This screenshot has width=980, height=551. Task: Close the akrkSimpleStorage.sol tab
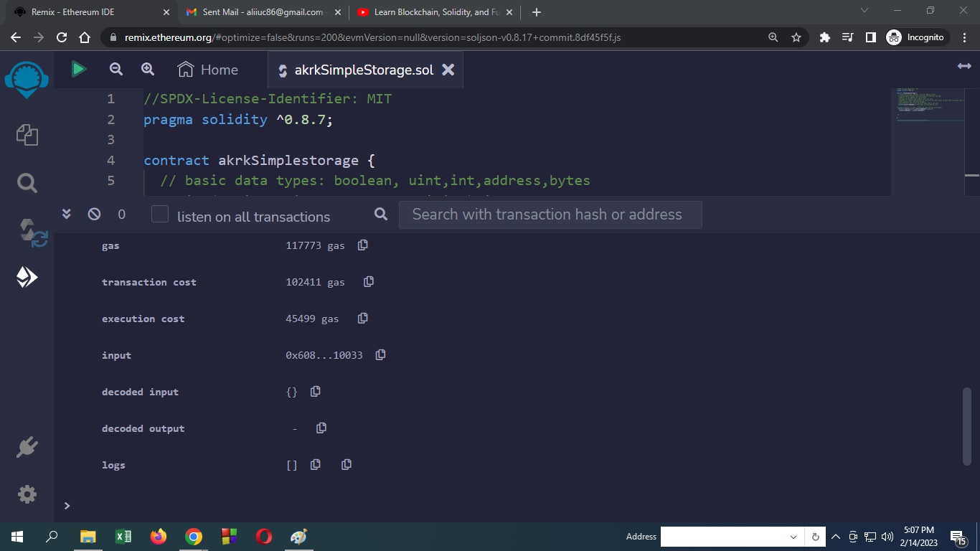tap(448, 70)
